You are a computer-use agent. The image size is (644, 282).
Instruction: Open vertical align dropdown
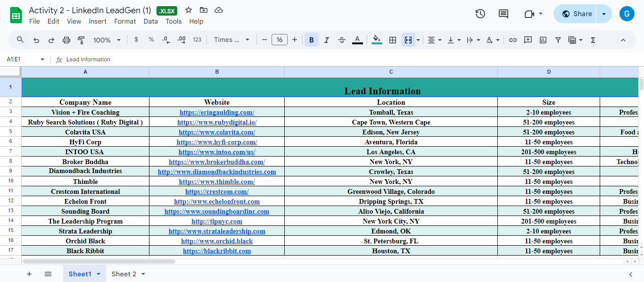click(454, 40)
